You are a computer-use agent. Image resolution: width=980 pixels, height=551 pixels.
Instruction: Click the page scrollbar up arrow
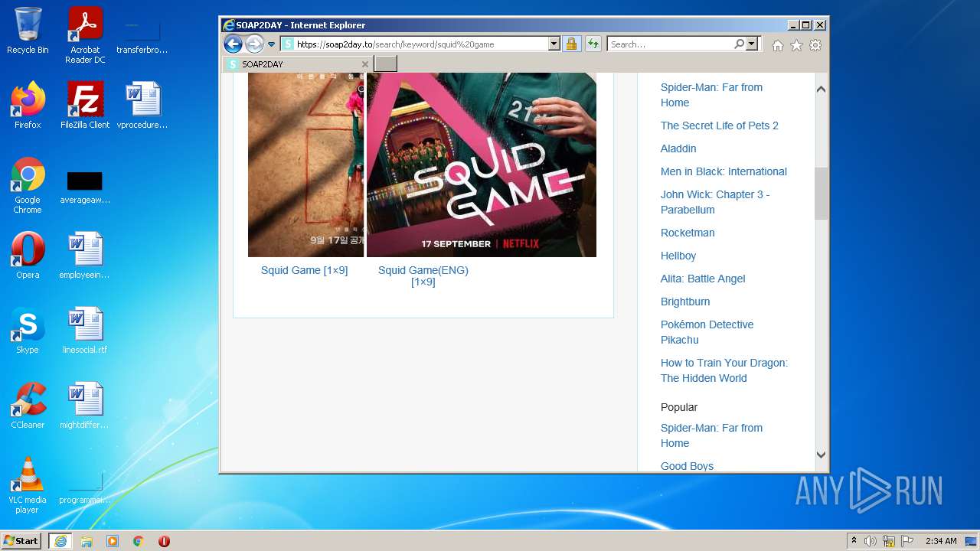[821, 90]
